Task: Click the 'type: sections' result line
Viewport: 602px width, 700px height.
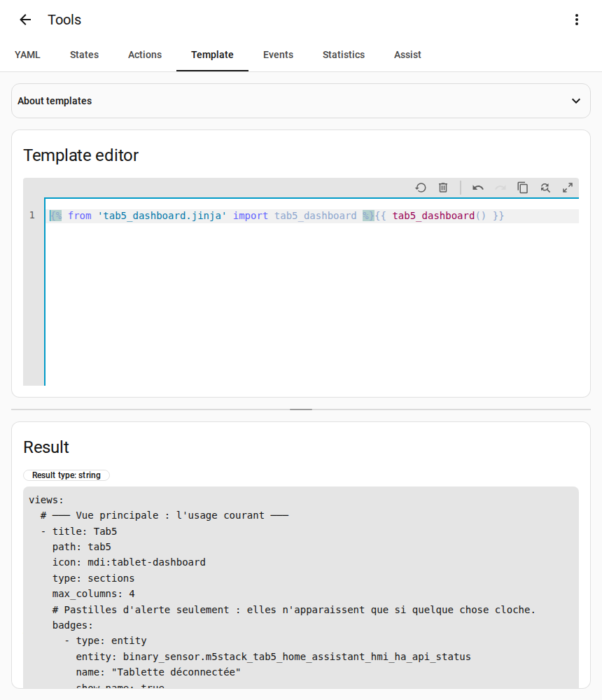Action: pyautogui.click(x=93, y=578)
